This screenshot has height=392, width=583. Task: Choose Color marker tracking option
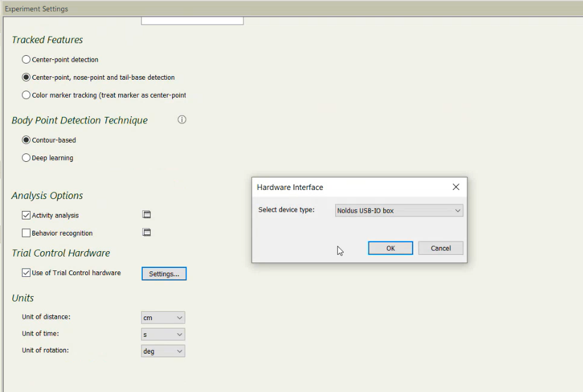click(x=26, y=95)
